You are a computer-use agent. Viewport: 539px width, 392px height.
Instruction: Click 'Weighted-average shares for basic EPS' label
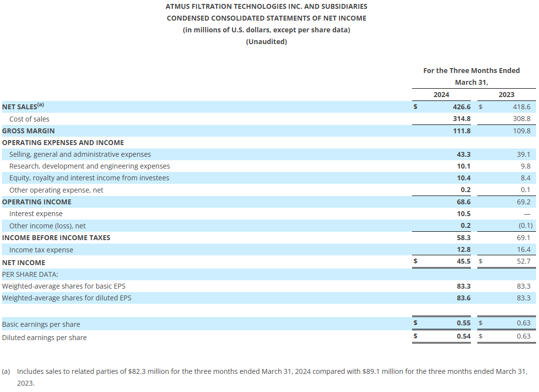(64, 286)
